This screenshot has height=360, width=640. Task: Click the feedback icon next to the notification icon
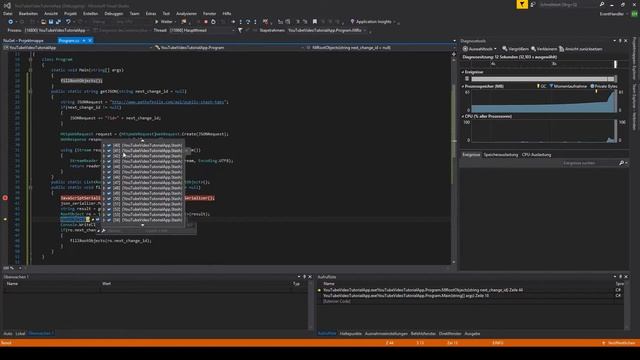coord(533,4)
